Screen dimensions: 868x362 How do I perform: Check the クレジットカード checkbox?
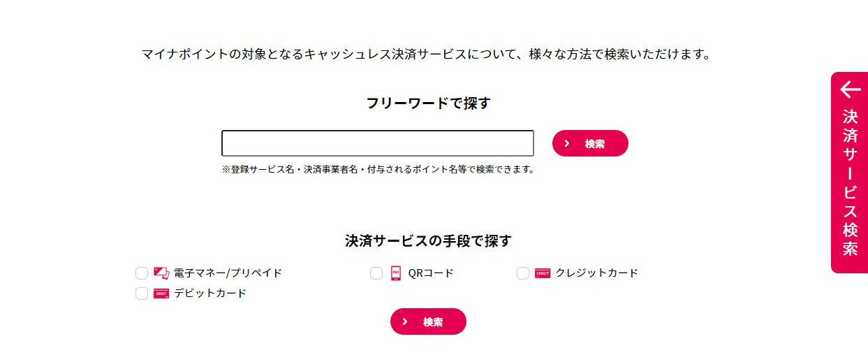point(523,273)
